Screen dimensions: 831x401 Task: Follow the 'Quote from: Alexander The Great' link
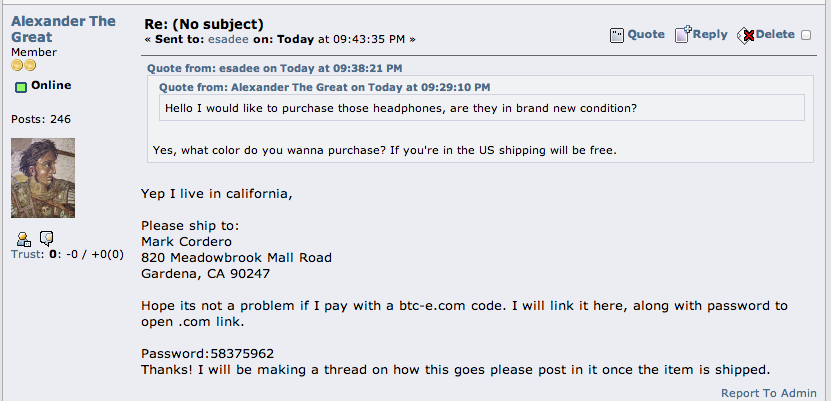(324, 87)
